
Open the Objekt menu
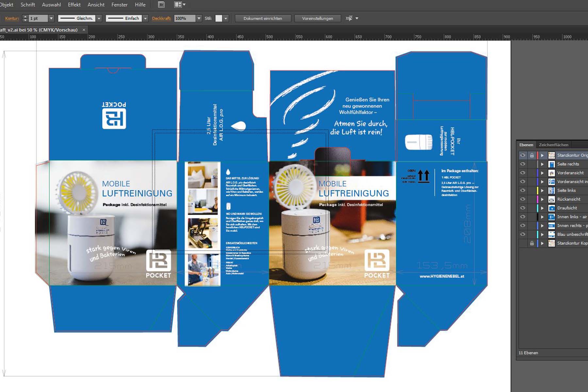[x=7, y=5]
